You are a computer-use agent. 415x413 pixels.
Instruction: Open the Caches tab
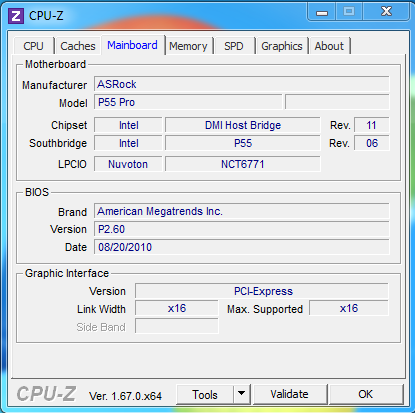[78, 46]
